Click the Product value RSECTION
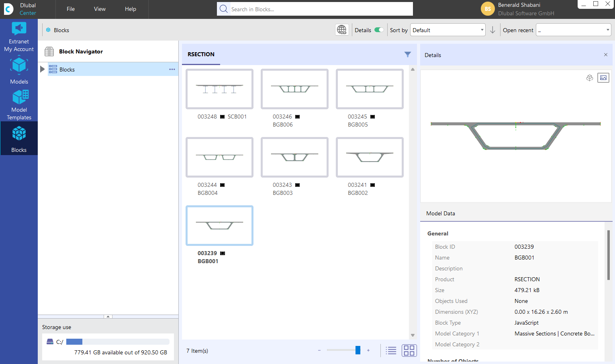615x364 pixels. click(x=527, y=279)
